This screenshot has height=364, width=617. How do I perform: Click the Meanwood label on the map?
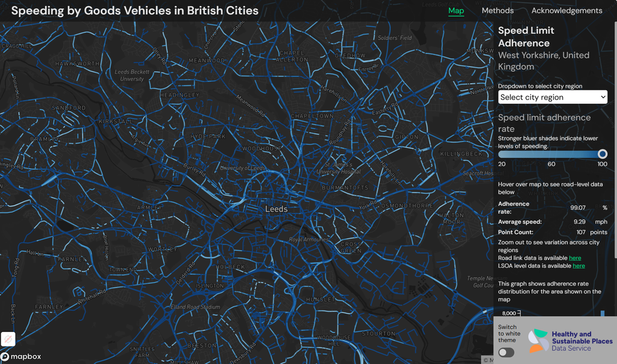[207, 61]
